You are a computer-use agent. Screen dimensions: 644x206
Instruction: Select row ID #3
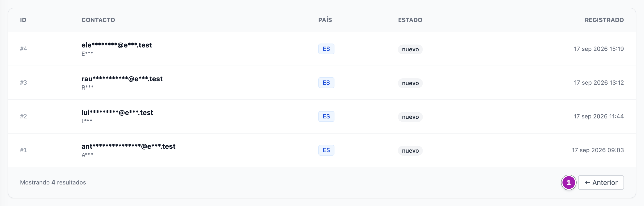[x=23, y=83]
